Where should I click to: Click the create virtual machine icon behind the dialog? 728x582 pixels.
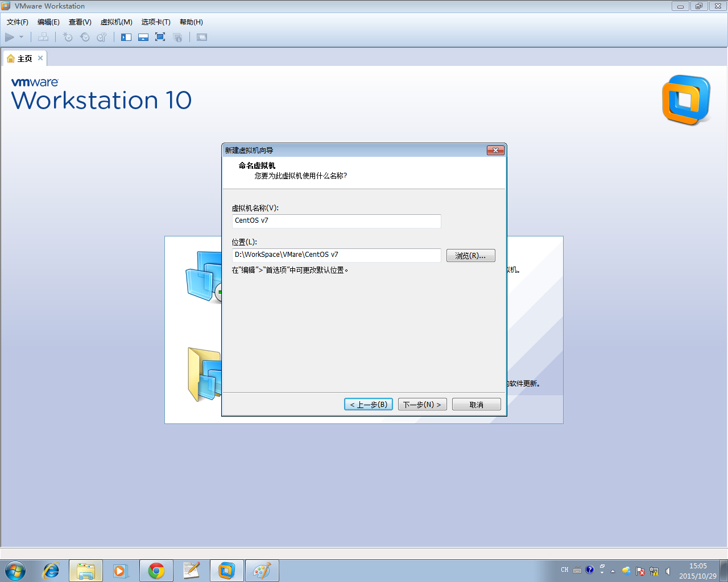[x=204, y=276]
